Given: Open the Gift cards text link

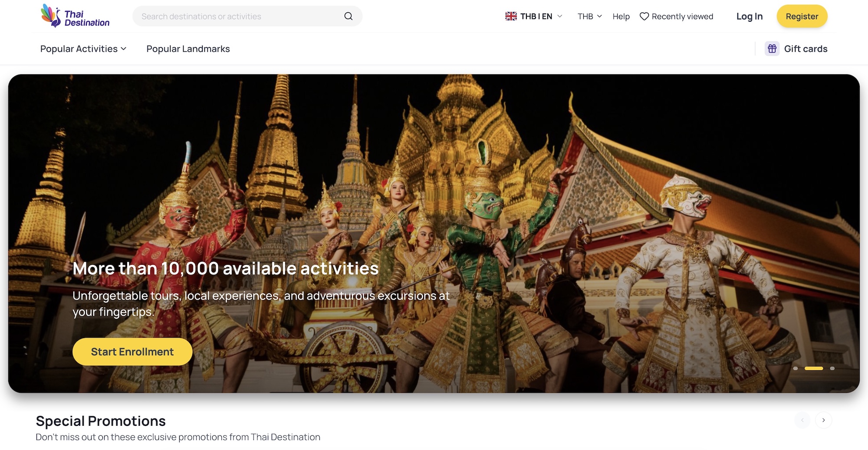Looking at the screenshot, I should click(x=806, y=49).
